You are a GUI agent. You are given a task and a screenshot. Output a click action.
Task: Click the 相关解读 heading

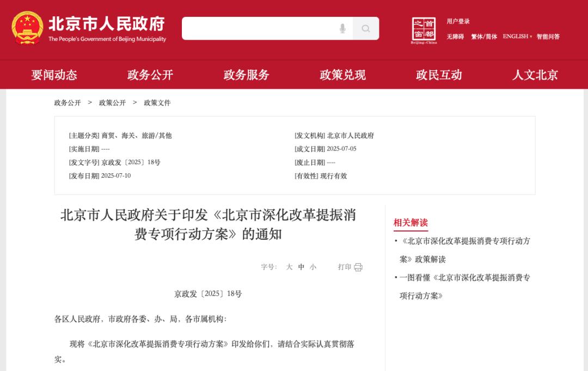click(411, 222)
